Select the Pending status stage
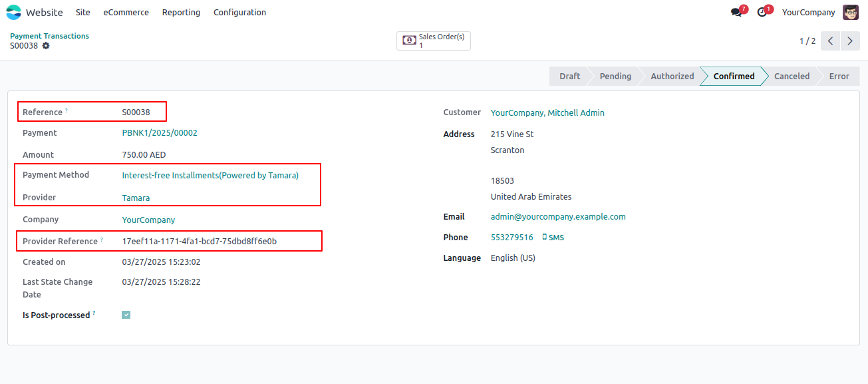Screen dimensions: 868x384 click(615, 76)
